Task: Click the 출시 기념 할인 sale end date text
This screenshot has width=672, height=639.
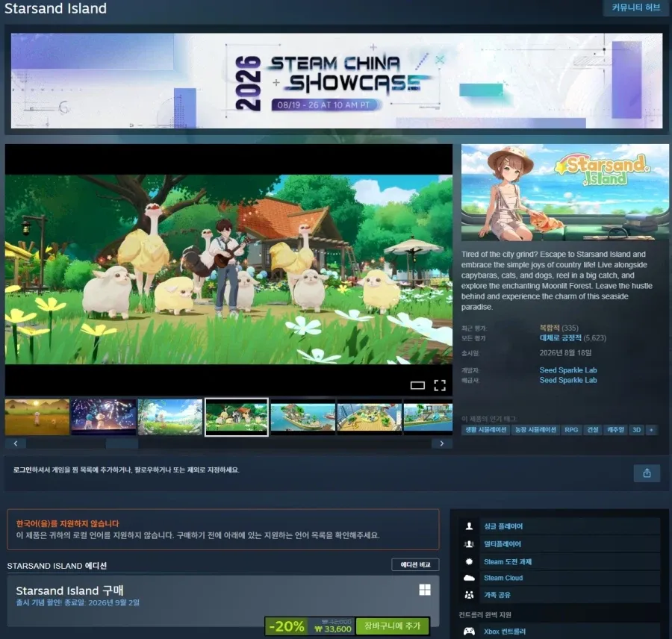Action: [78, 602]
